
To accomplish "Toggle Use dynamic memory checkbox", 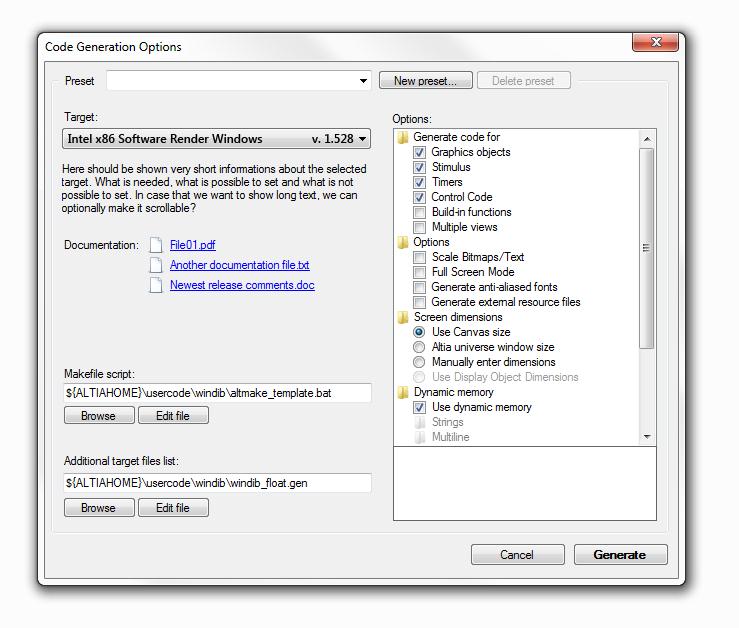I will pyautogui.click(x=419, y=407).
